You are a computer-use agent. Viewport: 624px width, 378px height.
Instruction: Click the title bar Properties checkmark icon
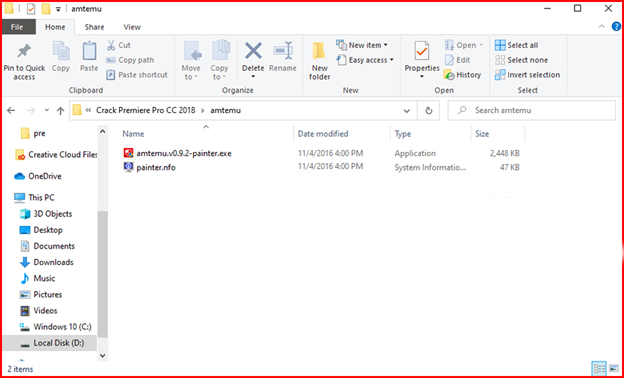click(31, 9)
